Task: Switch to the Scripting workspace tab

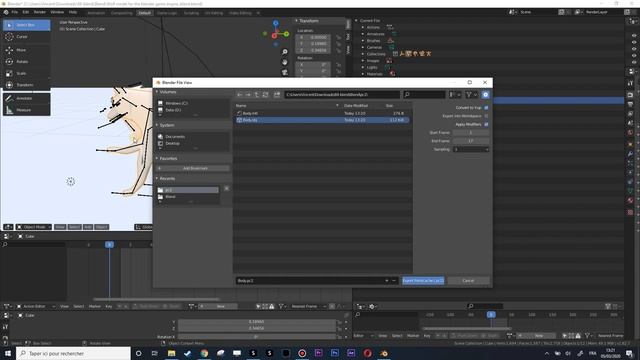Action: [191, 13]
